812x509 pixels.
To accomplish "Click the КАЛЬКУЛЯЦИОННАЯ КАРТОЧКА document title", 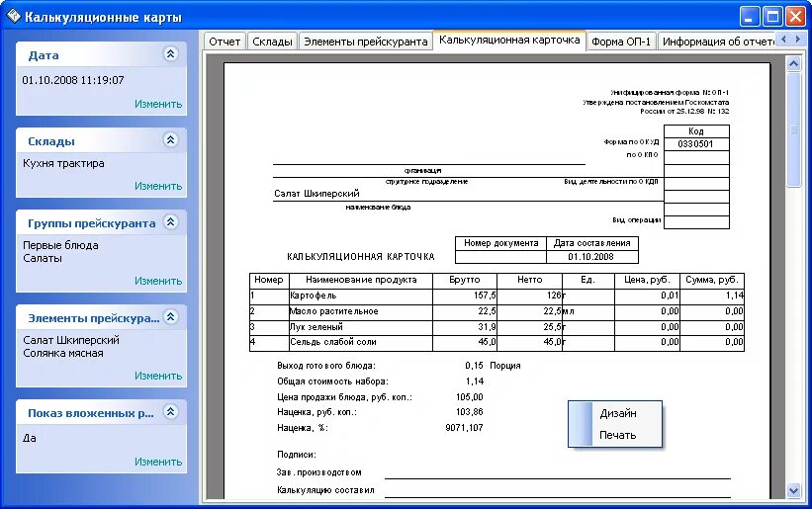I will click(x=360, y=257).
